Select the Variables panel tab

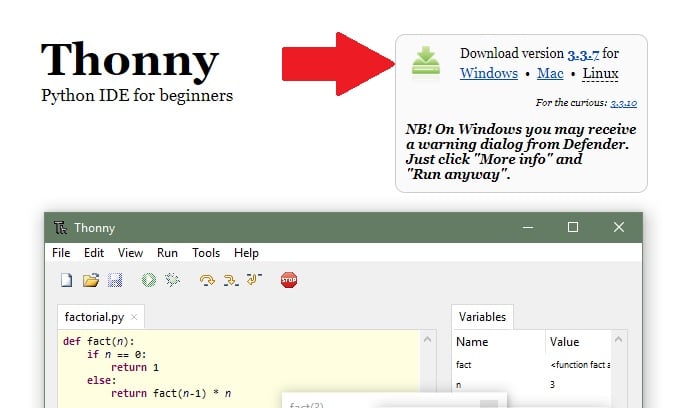click(482, 317)
